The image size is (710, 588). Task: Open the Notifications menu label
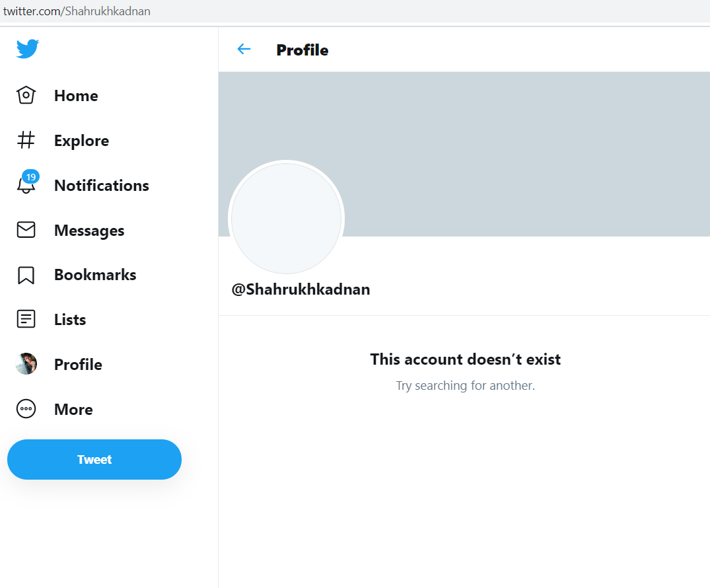tap(102, 186)
